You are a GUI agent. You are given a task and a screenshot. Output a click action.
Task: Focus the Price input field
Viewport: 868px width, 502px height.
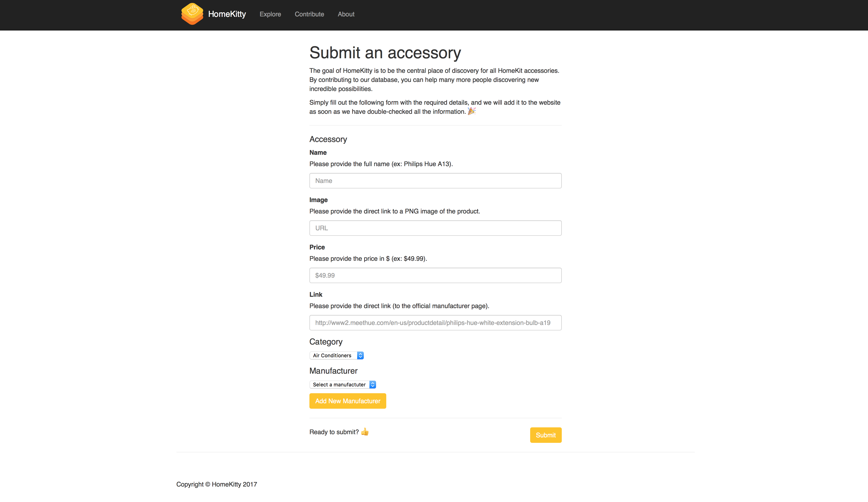(435, 276)
